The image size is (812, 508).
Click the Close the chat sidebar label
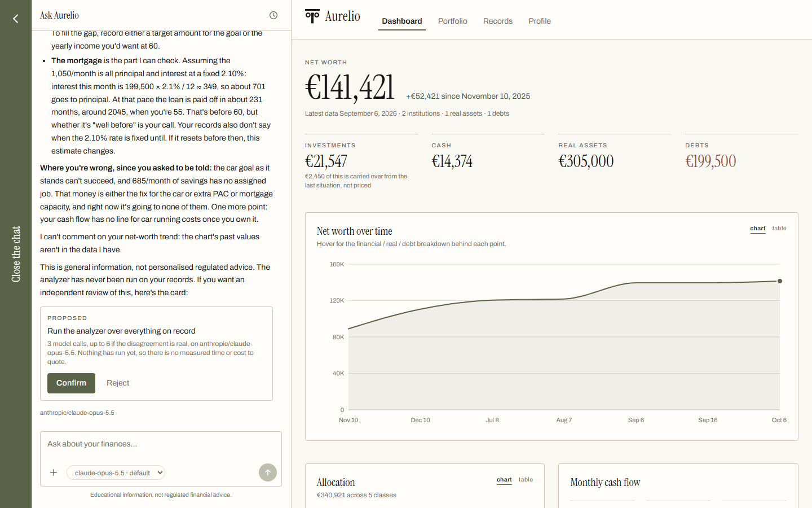[16, 254]
